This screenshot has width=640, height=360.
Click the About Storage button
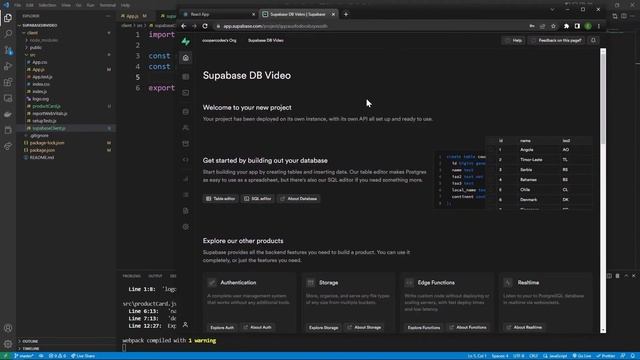click(364, 327)
